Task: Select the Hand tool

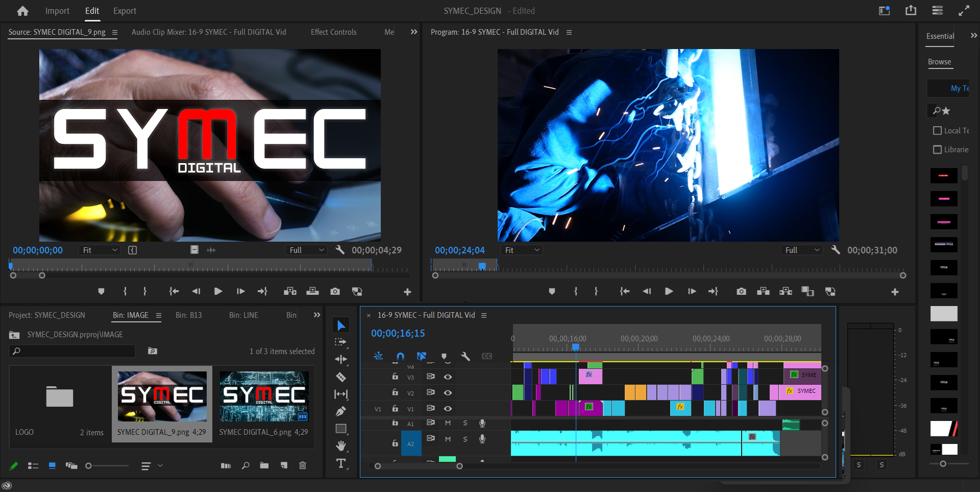Action: 341,446
